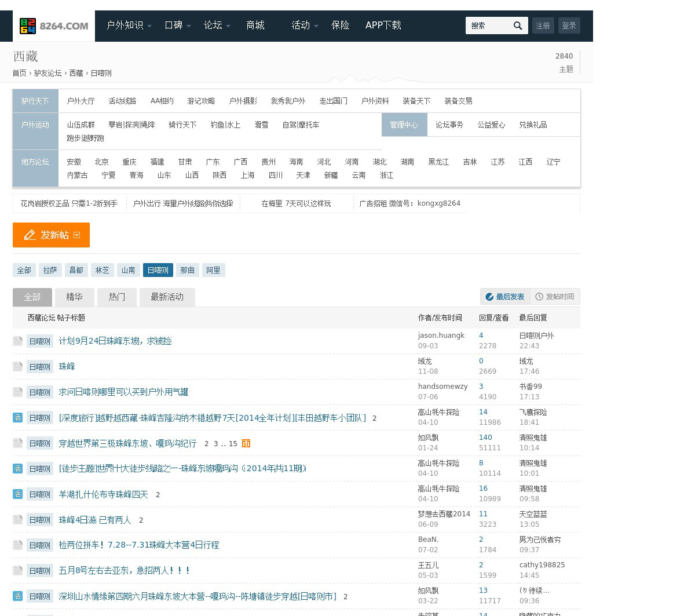Click the orange image icon after page 15

tap(246, 443)
